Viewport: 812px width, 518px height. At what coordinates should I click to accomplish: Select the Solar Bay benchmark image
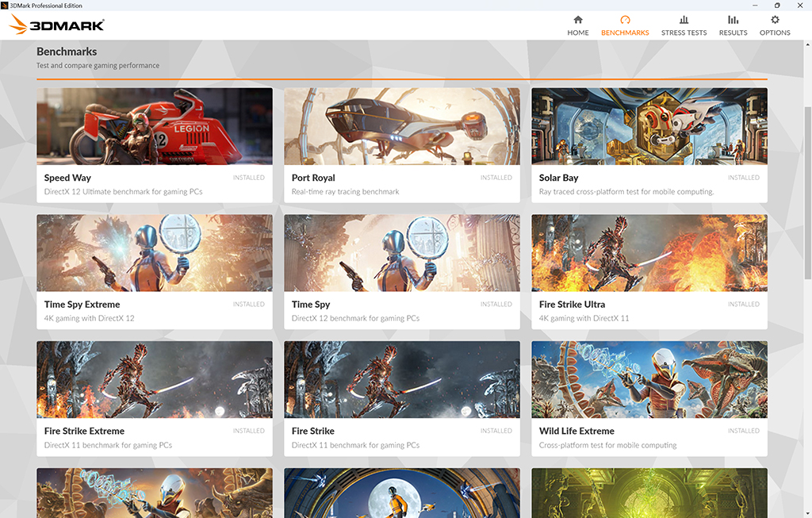[649, 126]
